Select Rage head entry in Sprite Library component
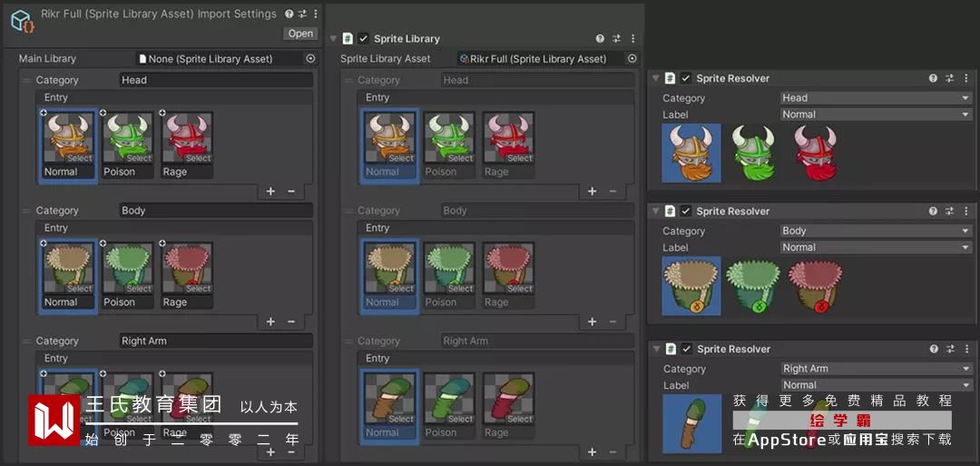This screenshot has width=980, height=466. pos(509,146)
